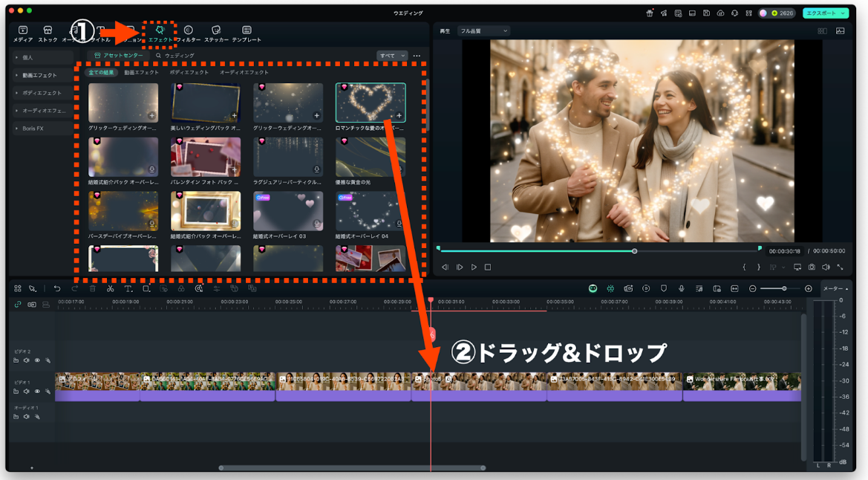This screenshot has width=868, height=480.
Task: Expand 個人 in the left sidebar
Action: tap(42, 58)
